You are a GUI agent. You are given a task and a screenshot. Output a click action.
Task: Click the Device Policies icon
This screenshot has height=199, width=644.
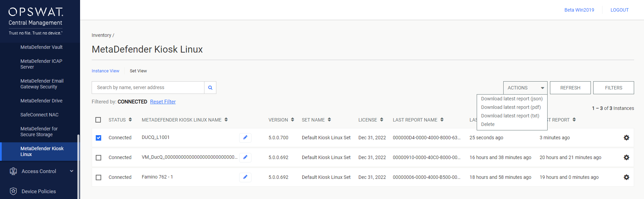[x=13, y=191]
